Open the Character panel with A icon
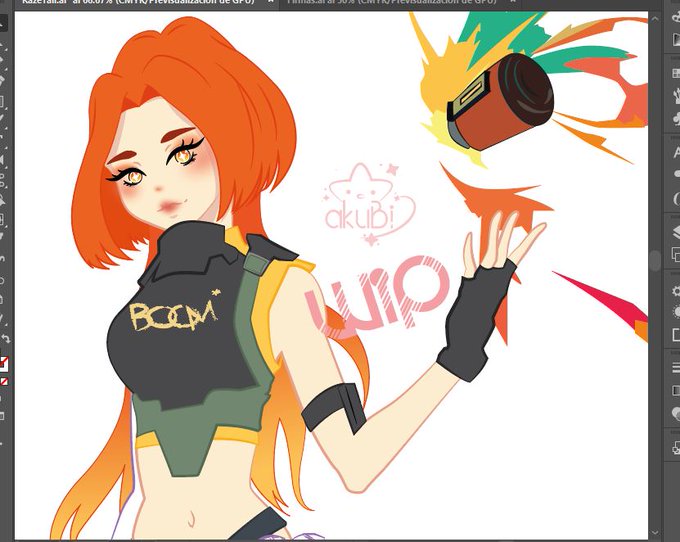Viewport: 680px width, 542px height. (x=676, y=153)
